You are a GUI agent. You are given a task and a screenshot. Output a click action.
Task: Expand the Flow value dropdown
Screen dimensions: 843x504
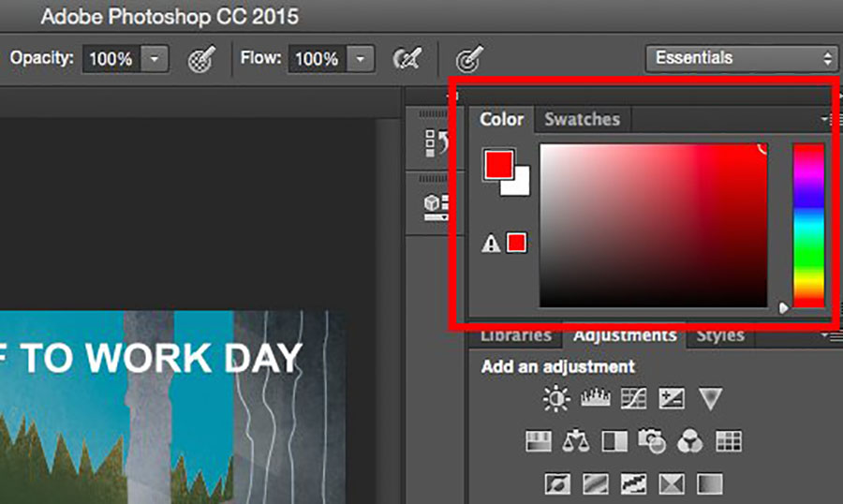click(x=361, y=59)
